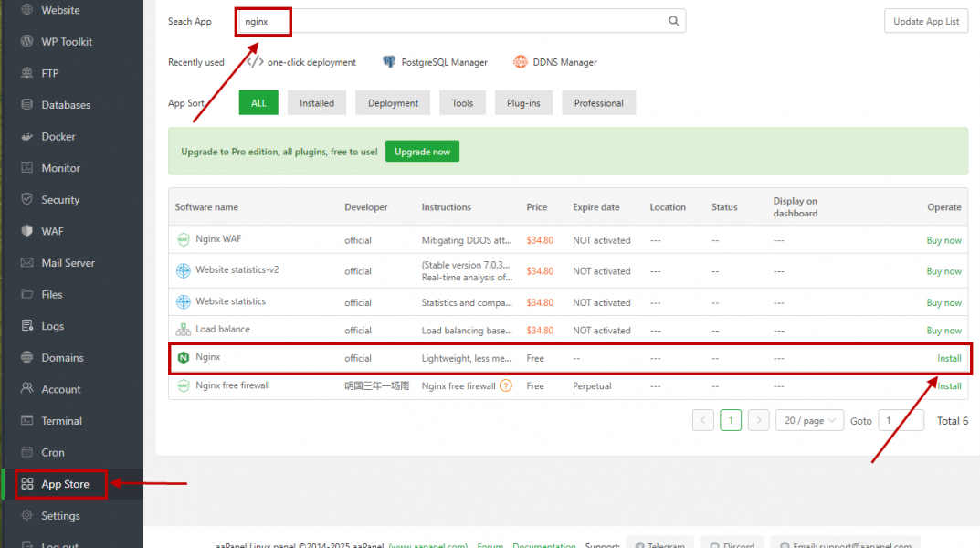Click the Expire date column header
The height and width of the screenshot is (548, 980).
pyautogui.click(x=596, y=207)
